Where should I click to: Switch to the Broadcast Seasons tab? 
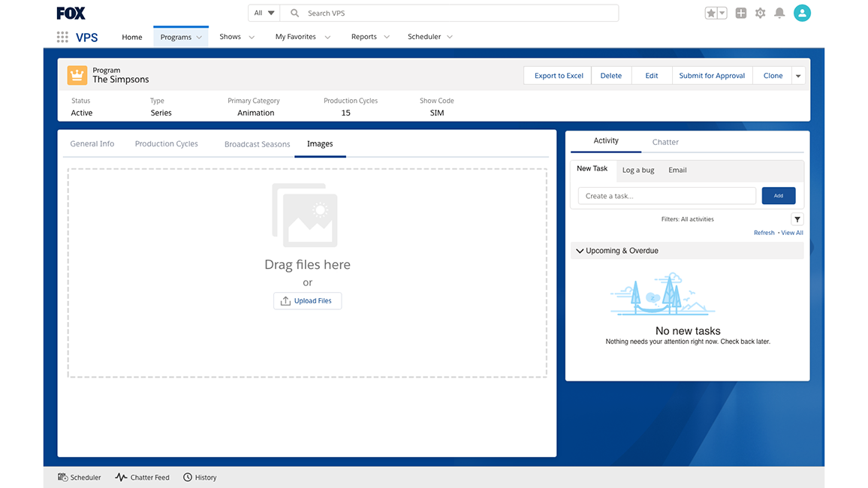pos(257,143)
